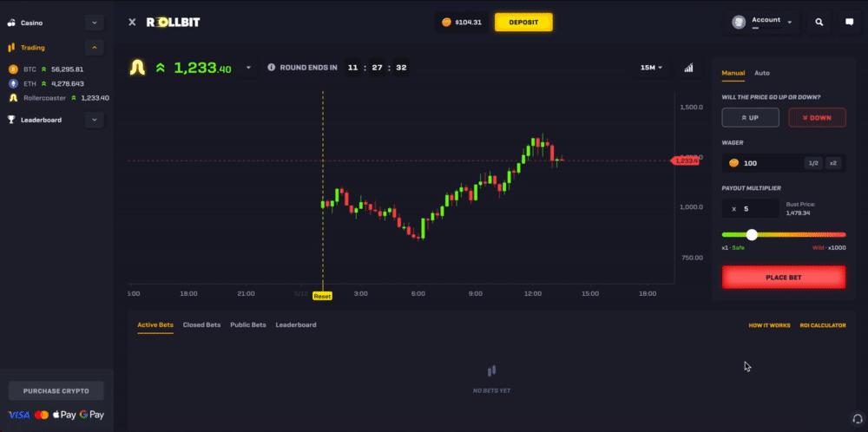Click the info icon beside Round Ends In
This screenshot has width=868, height=432.
271,68
